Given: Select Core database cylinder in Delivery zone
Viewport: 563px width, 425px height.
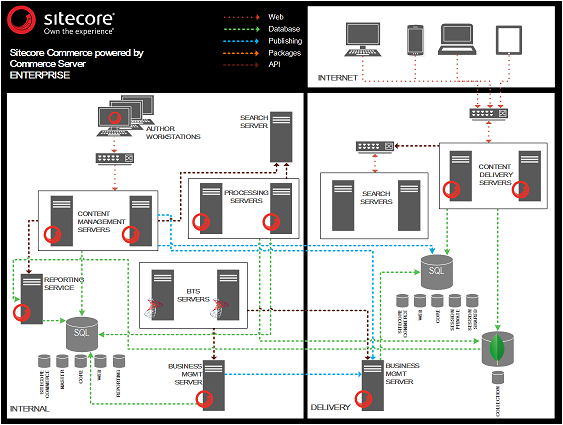Looking at the screenshot, I should [437, 300].
